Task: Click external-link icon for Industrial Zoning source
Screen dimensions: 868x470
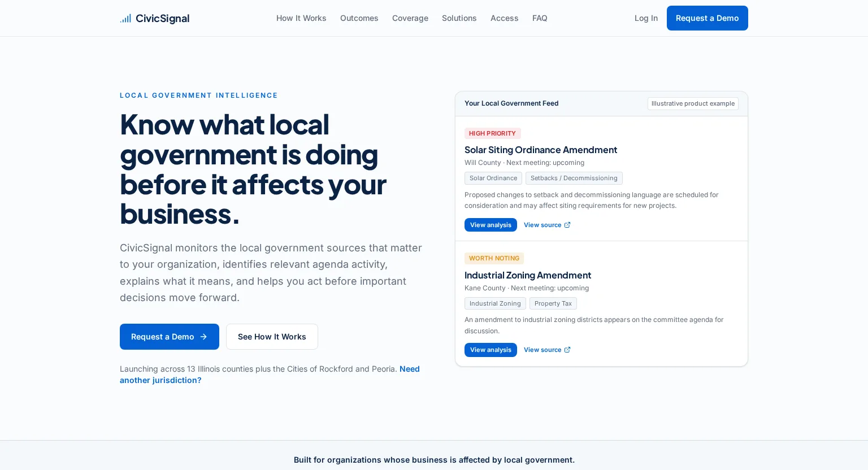Action: [x=567, y=350]
